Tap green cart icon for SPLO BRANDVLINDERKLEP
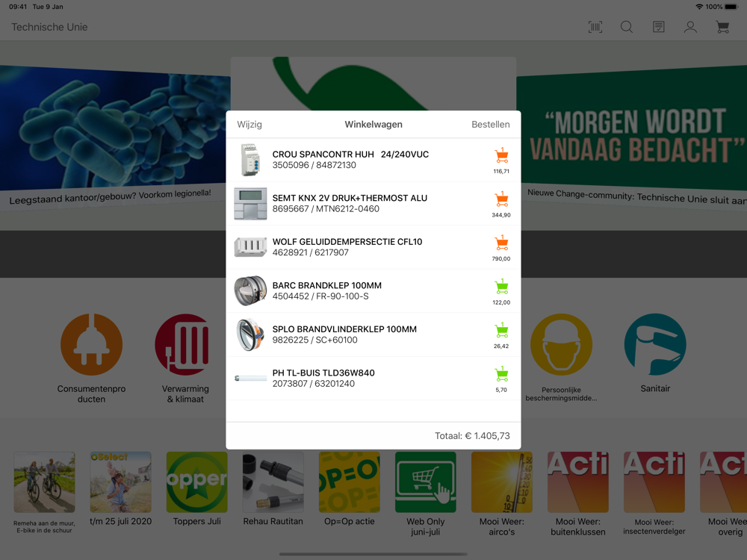Screen dimensions: 747x560 point(501,331)
